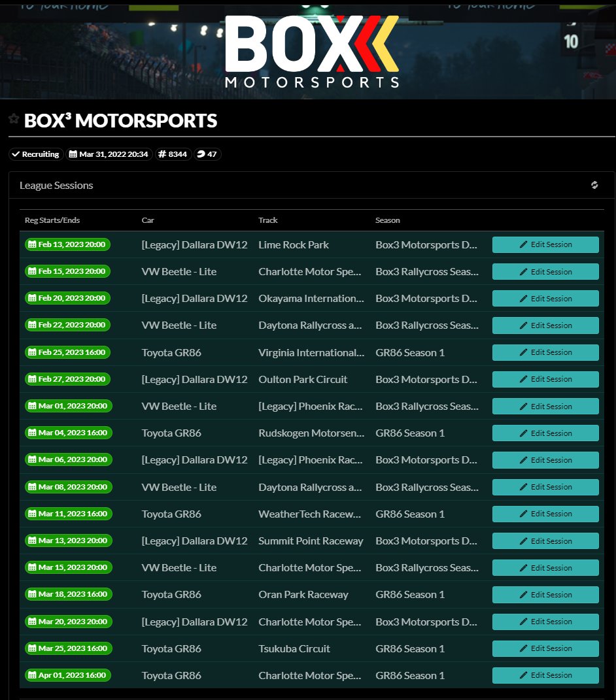
Task: Edit Session for Mar 08 Daytona Rallycross
Action: [x=545, y=487]
